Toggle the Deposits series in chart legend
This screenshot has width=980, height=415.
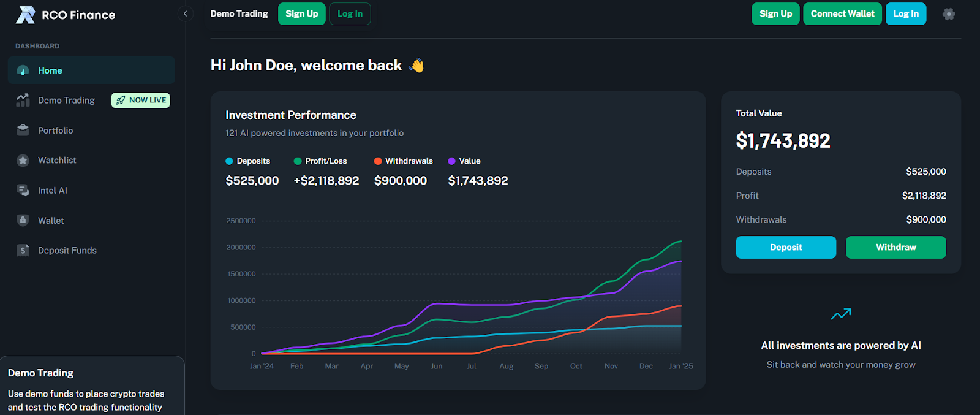[x=248, y=161]
